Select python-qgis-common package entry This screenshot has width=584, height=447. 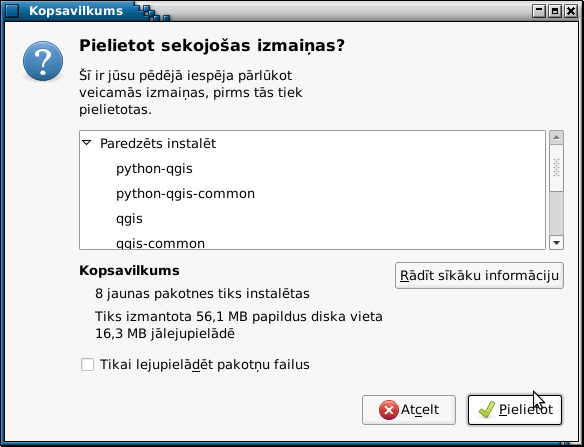click(x=185, y=194)
